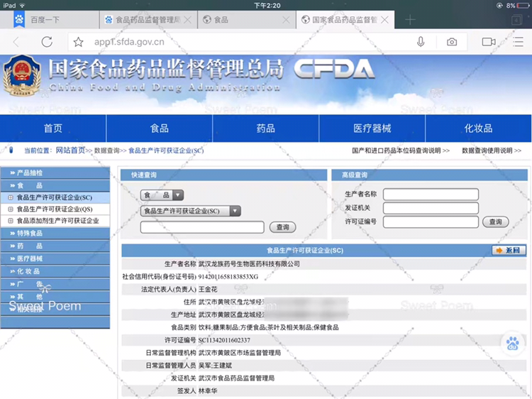The height and width of the screenshot is (399, 532).
Task: Expand the 产品抽检 sidebar section
Action: [x=55, y=173]
